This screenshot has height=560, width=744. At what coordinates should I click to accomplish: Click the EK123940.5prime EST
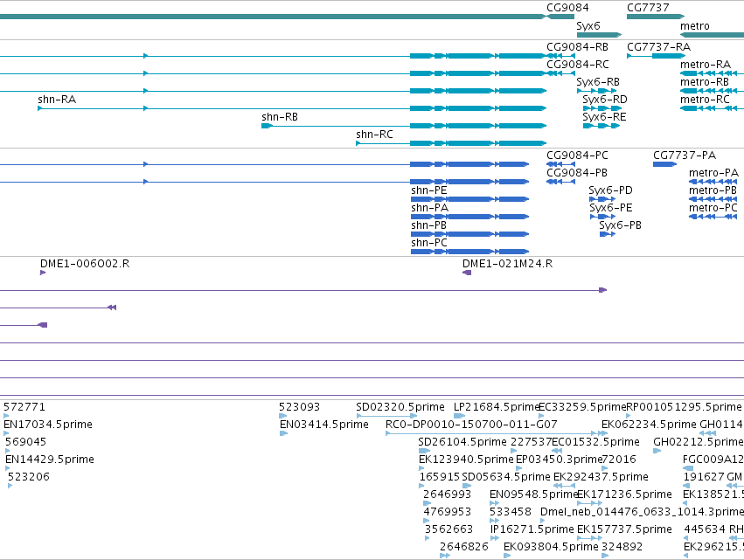pos(421,468)
